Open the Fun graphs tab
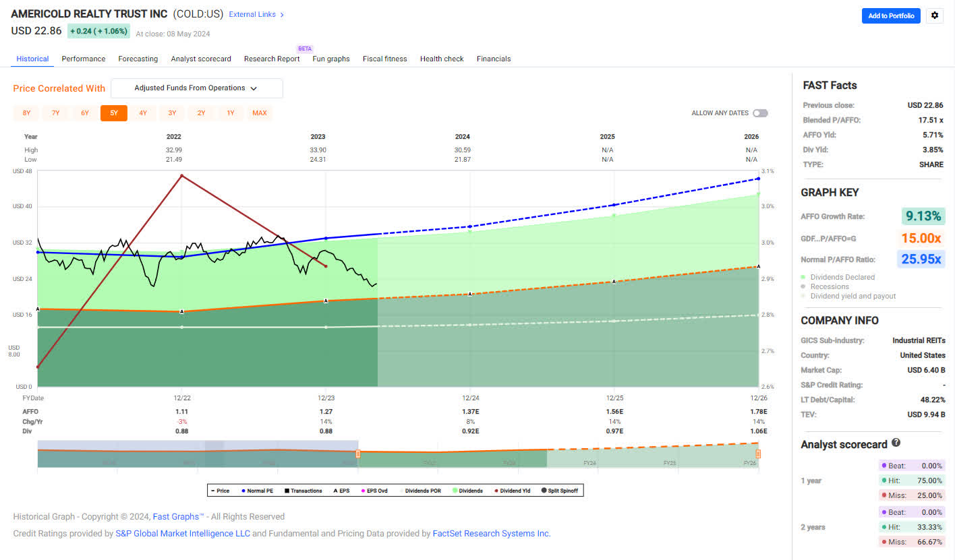Viewport: 955px width, 560px height. pos(330,59)
